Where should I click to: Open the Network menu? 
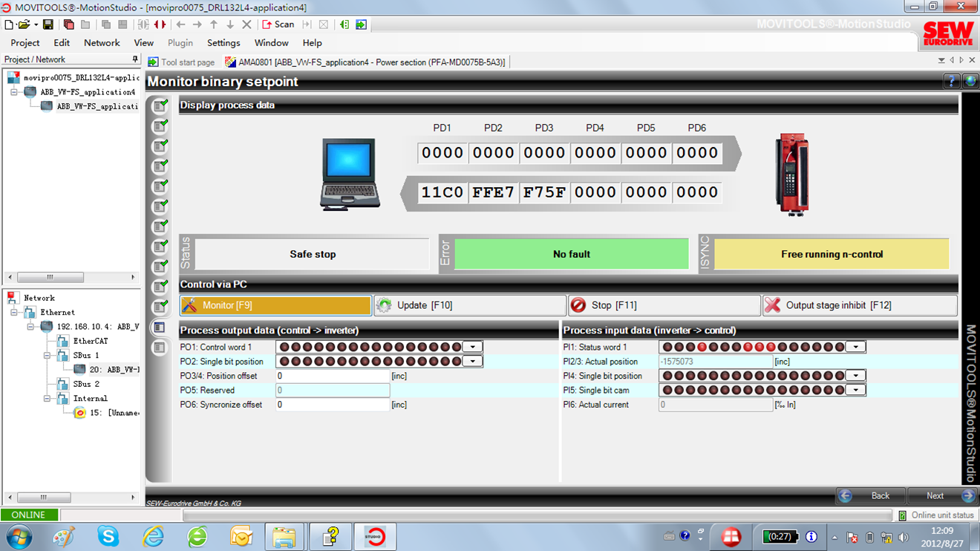tap(102, 43)
